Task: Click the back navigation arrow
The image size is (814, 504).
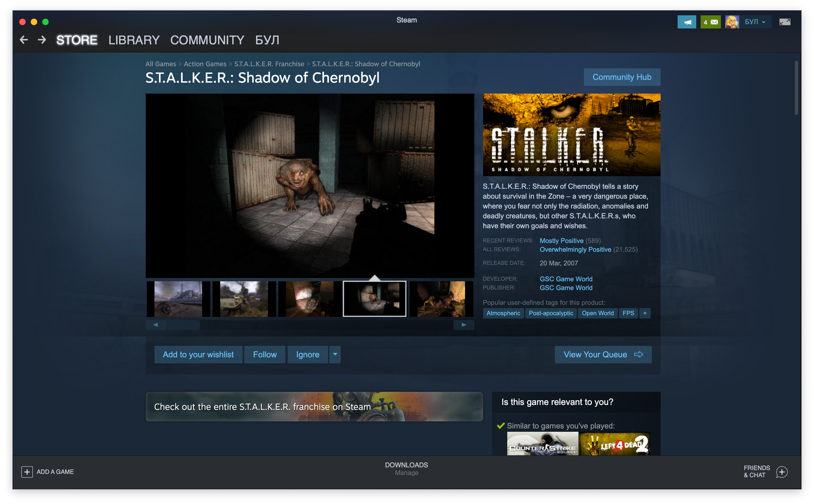Action: [24, 40]
